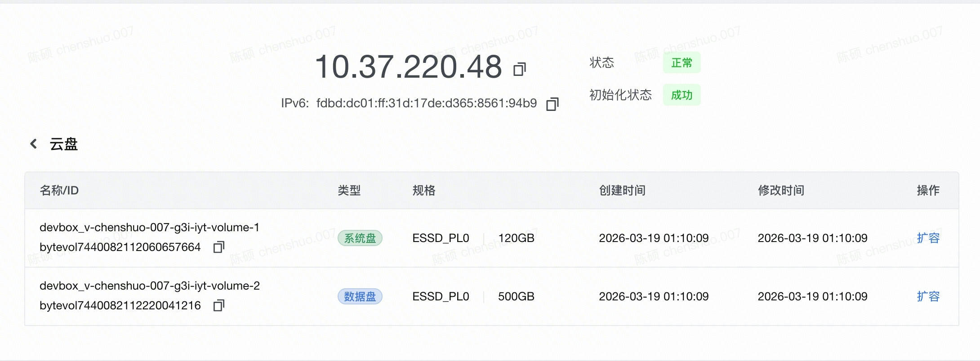Click the 名称/ID column header
This screenshot has height=361, width=980.
point(59,190)
